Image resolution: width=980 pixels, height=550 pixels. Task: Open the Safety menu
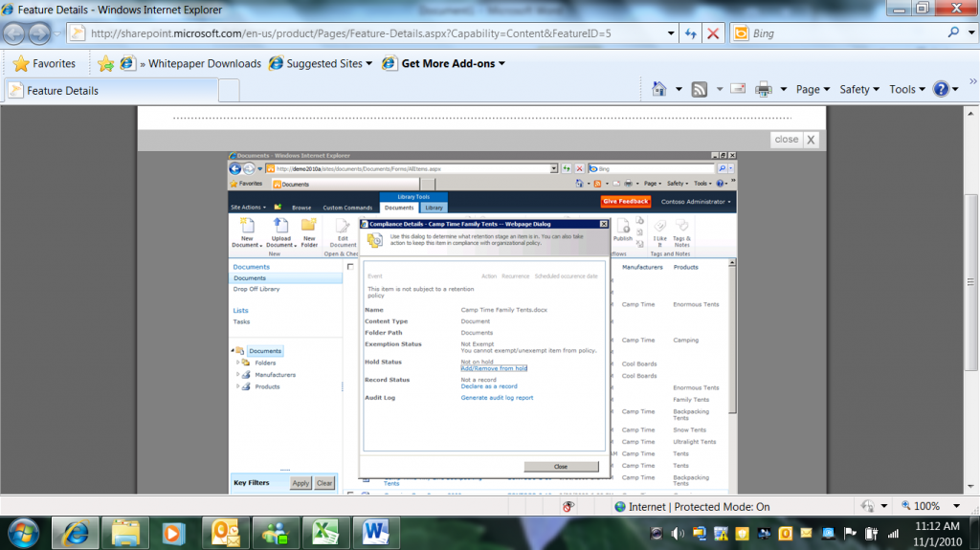click(x=859, y=89)
